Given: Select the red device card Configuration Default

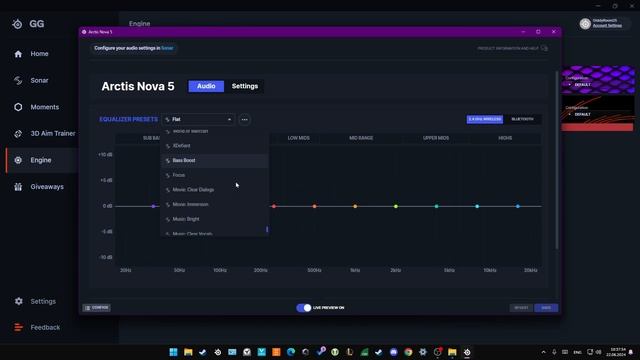Looking at the screenshot, I should click(x=598, y=113).
